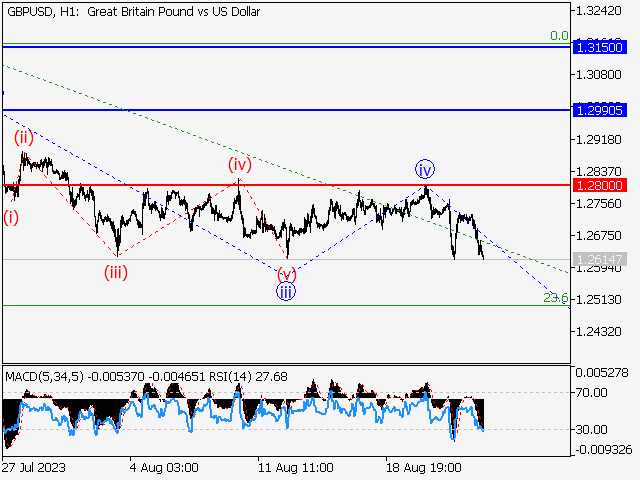Click the 1.24320 price axis value
This screenshot has height=480, width=640.
[x=598, y=331]
